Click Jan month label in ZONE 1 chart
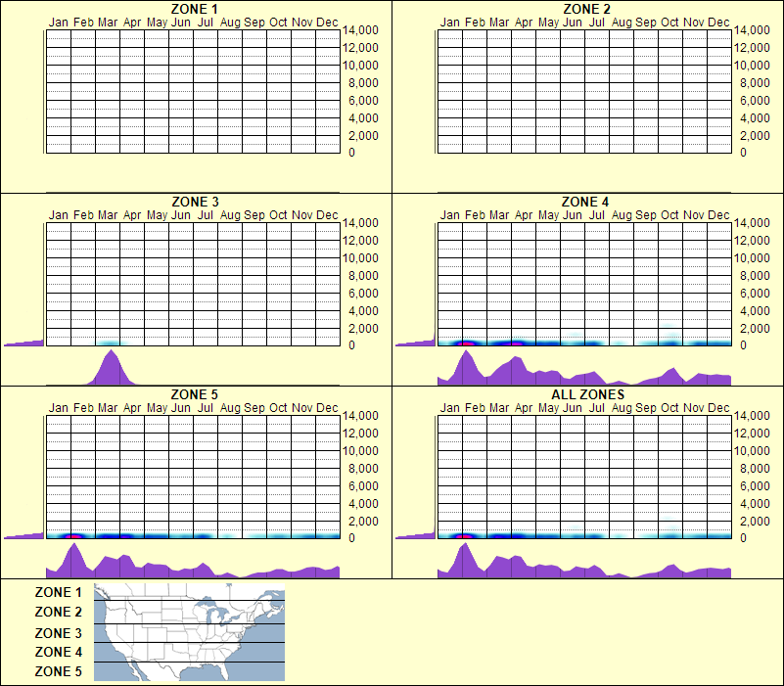784x686 pixels. click(x=58, y=23)
